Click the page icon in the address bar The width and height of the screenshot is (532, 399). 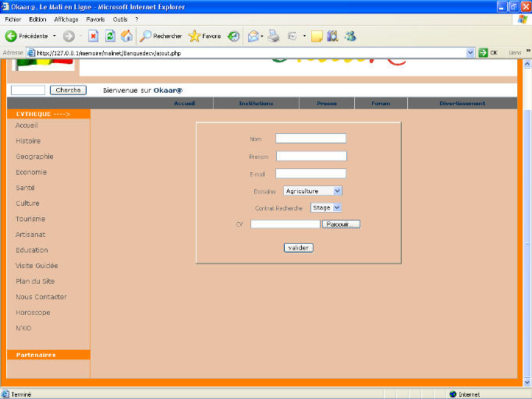pos(31,53)
